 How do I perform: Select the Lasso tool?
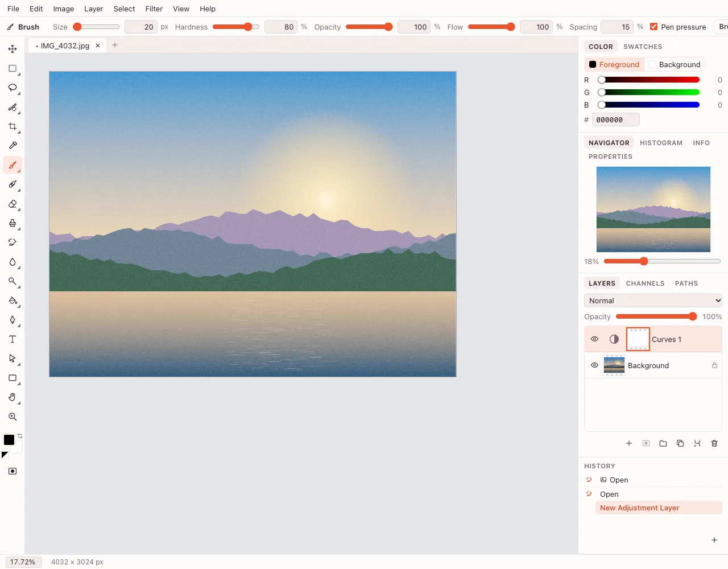(x=13, y=88)
